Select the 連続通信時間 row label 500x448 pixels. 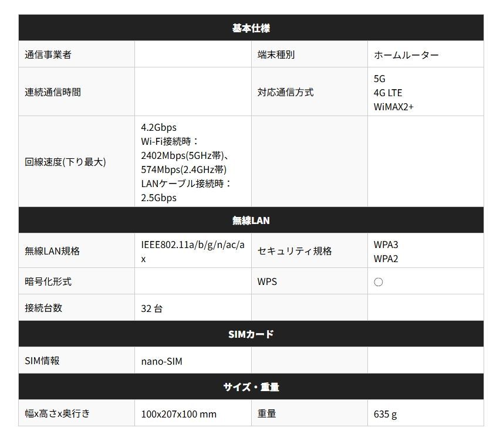coord(44,91)
